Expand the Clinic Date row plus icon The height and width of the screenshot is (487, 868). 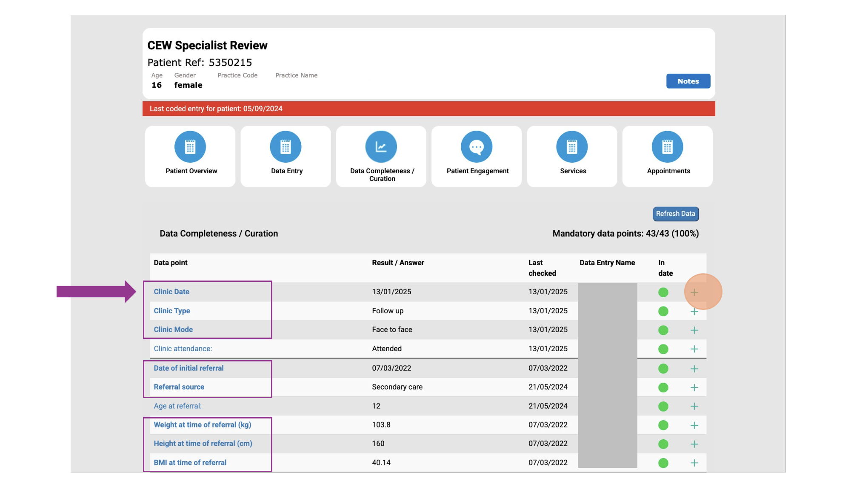click(694, 292)
